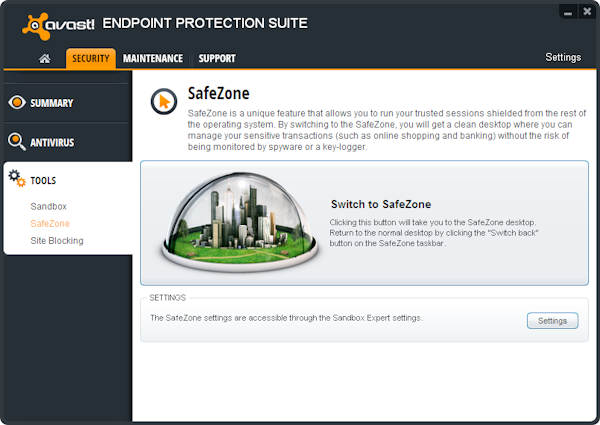Click the SafeZone page heading

[x=218, y=93]
